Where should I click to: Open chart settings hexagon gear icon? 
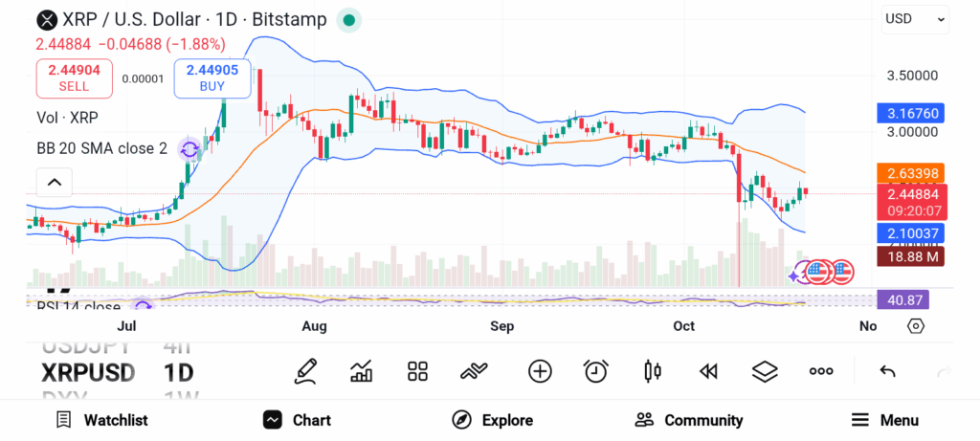[916, 326]
